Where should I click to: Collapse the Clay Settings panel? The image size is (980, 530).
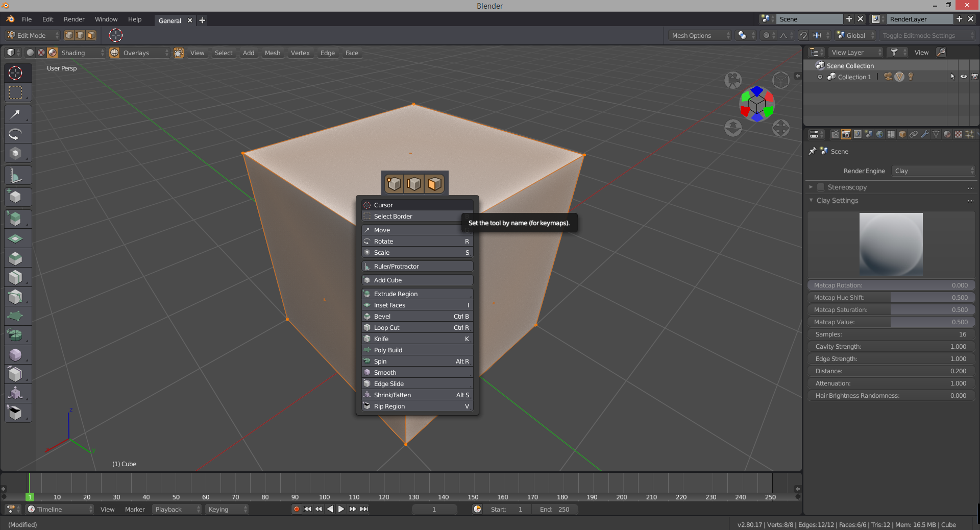pyautogui.click(x=811, y=200)
